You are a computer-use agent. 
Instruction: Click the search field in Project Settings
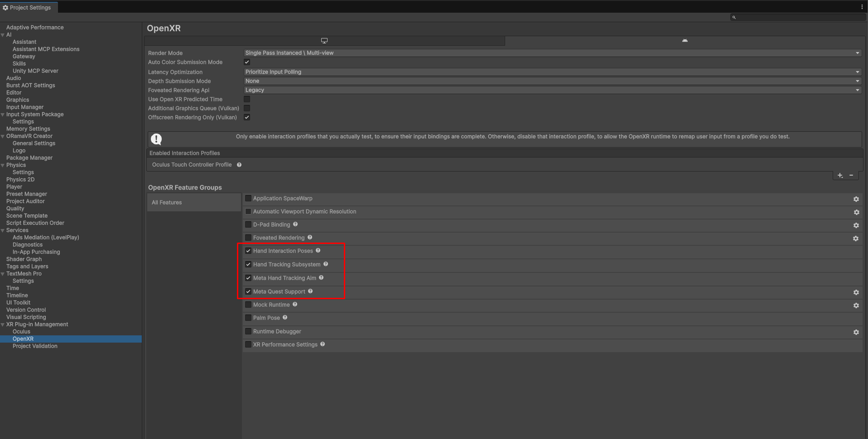click(798, 17)
